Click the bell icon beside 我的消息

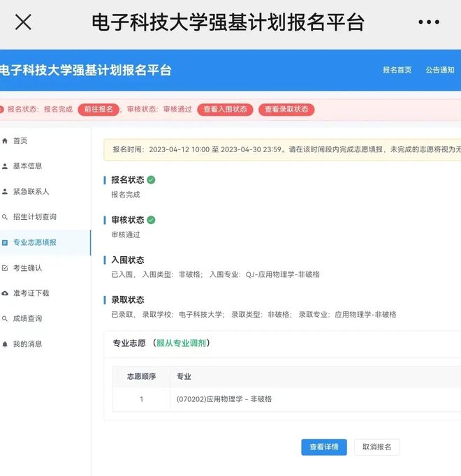[x=5, y=344]
